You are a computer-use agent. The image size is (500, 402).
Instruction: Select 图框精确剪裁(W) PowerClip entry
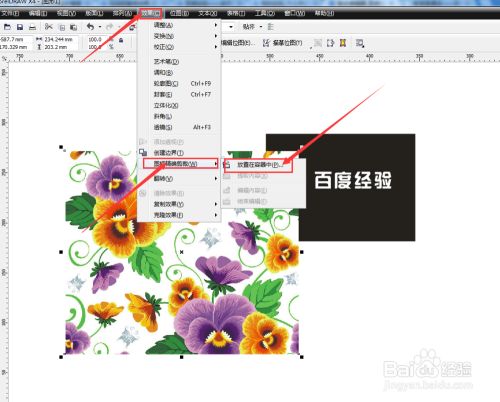click(x=181, y=163)
